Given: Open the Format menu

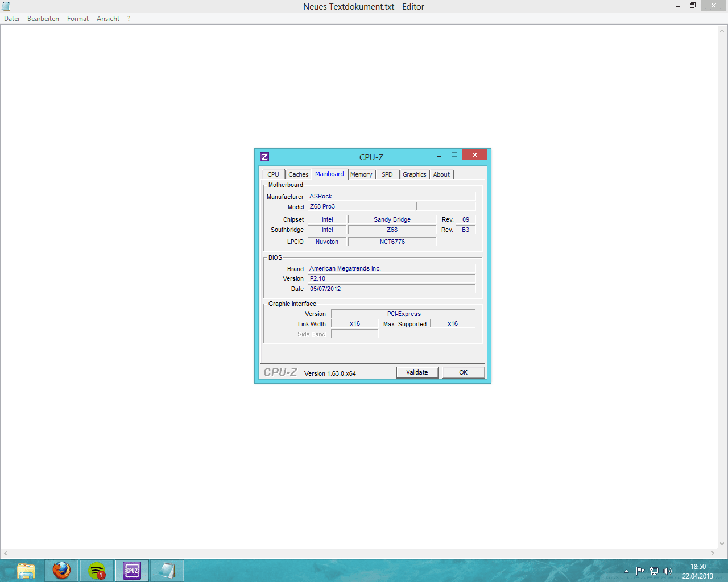Looking at the screenshot, I should click(78, 19).
